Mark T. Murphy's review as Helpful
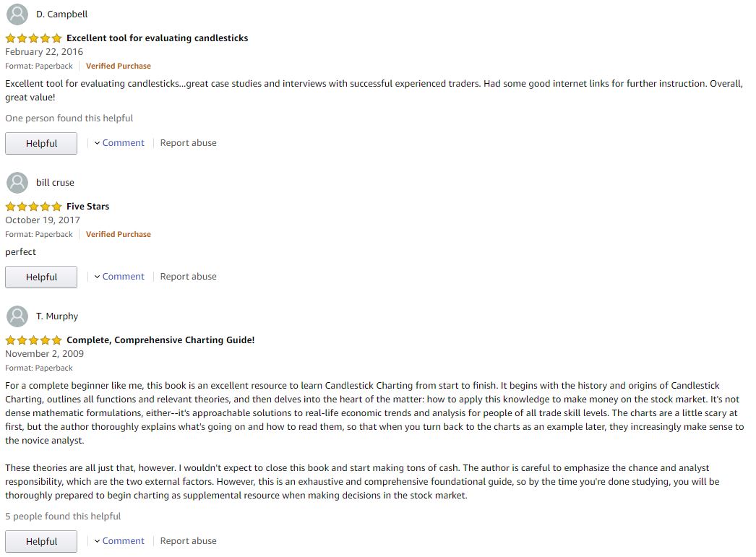Screen dimensions: 756x557 tap(41, 541)
